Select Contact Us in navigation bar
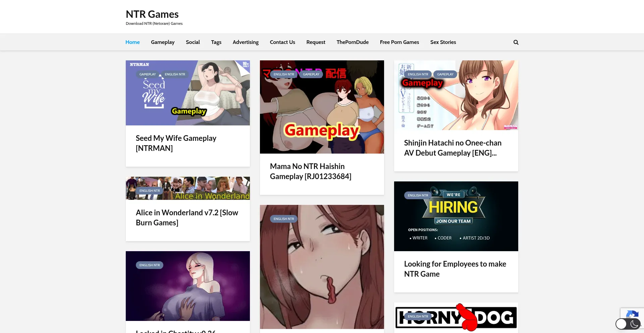The image size is (644, 333). pos(282,42)
